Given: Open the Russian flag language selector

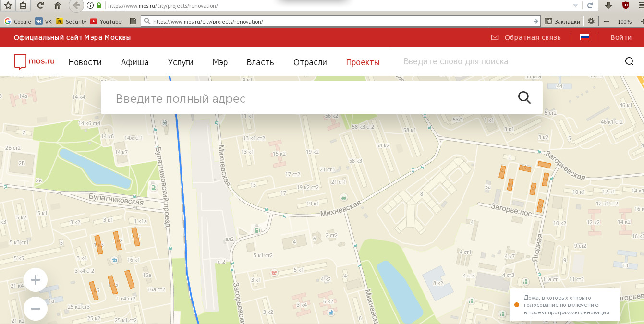Looking at the screenshot, I should pos(584,37).
